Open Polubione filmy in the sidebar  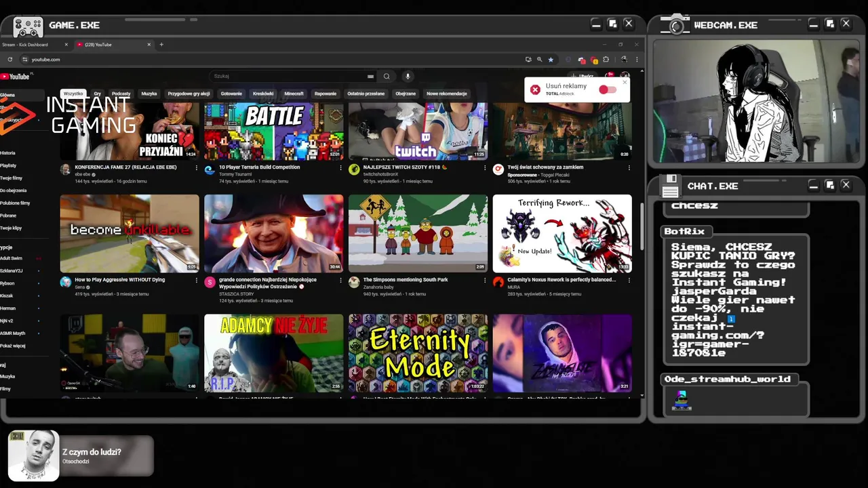[x=15, y=203]
